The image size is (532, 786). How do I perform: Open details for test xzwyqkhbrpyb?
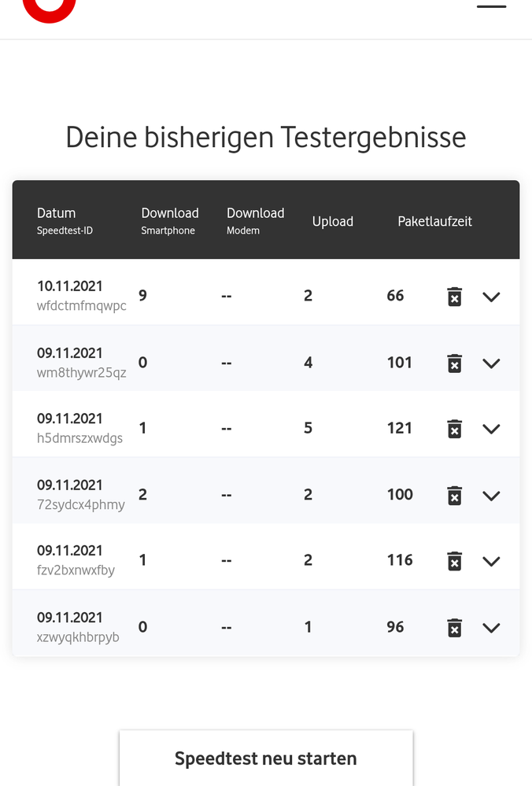491,628
